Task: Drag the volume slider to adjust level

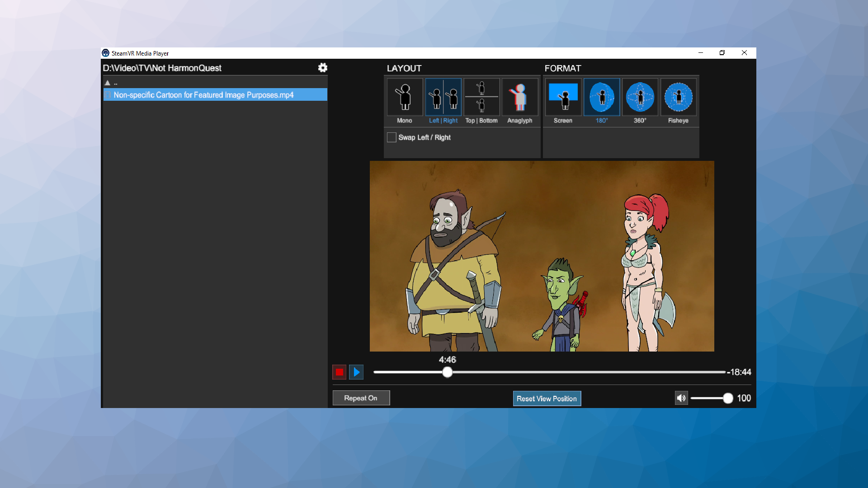Action: tap(726, 398)
